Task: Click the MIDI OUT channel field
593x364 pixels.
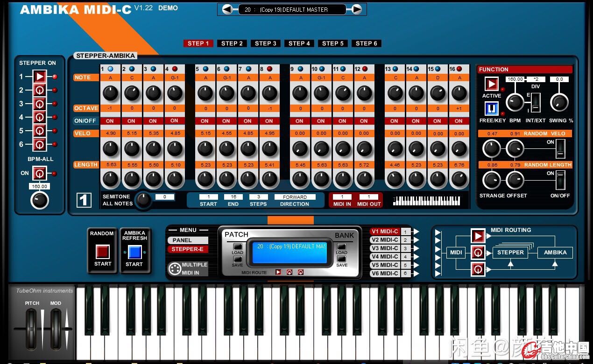Action: [369, 197]
